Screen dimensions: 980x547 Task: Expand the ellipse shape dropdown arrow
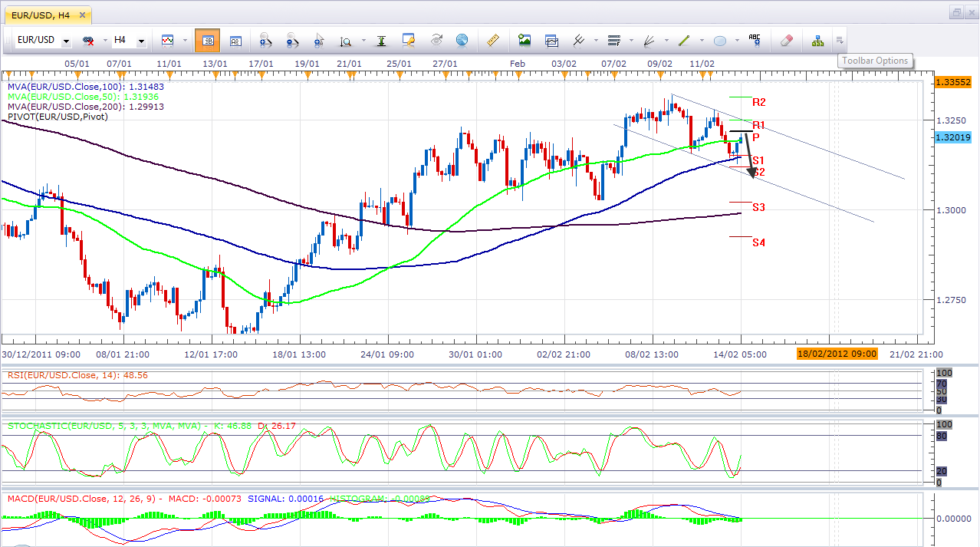point(736,41)
